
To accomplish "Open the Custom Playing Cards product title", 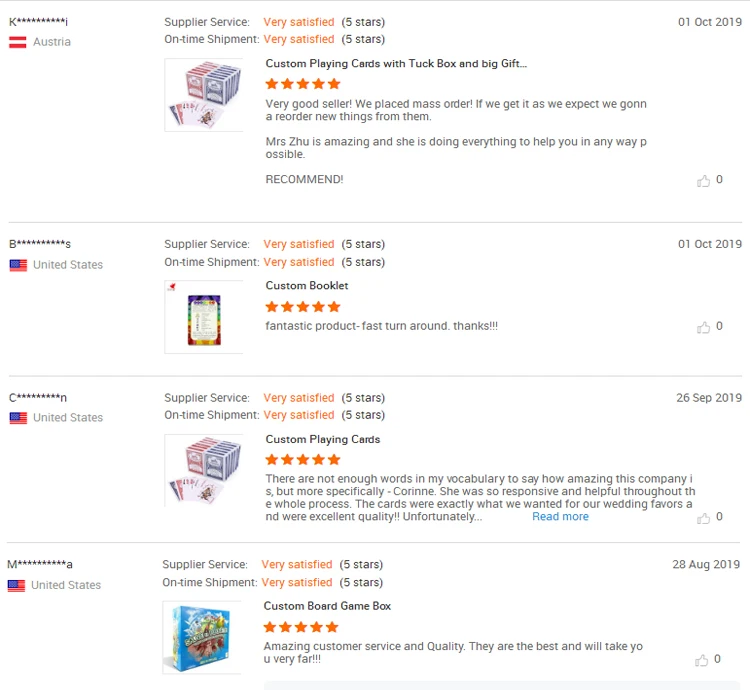I will tap(323, 439).
